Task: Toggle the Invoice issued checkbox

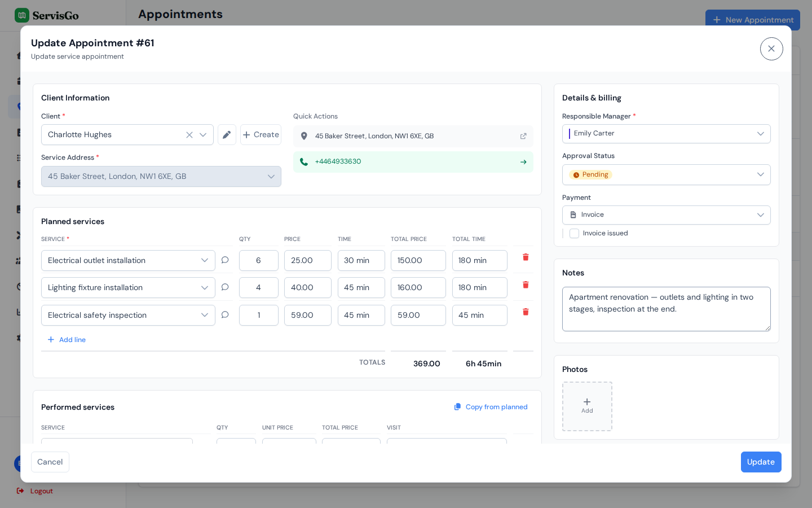Action: (575, 234)
